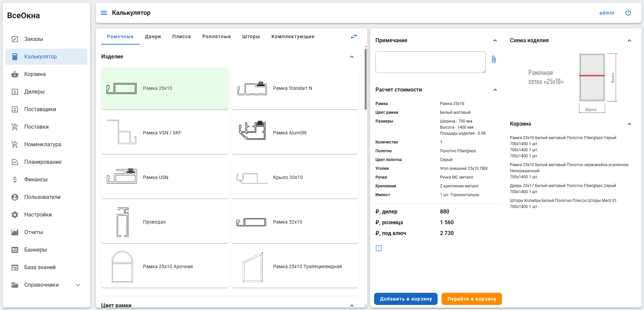Select Рамка VSN / SKF card
Image resolution: width=644 pixels, height=310 pixels.
165,133
